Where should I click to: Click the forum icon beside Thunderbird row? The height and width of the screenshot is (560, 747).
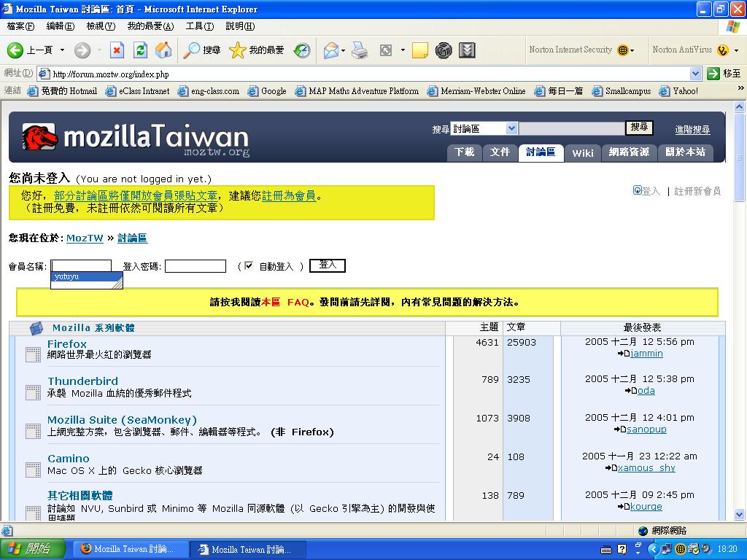(x=33, y=392)
